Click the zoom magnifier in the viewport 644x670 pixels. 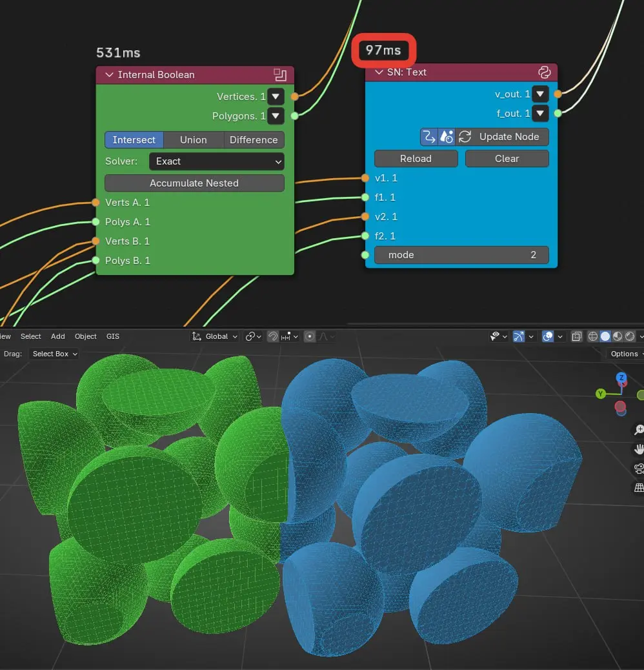(x=639, y=430)
